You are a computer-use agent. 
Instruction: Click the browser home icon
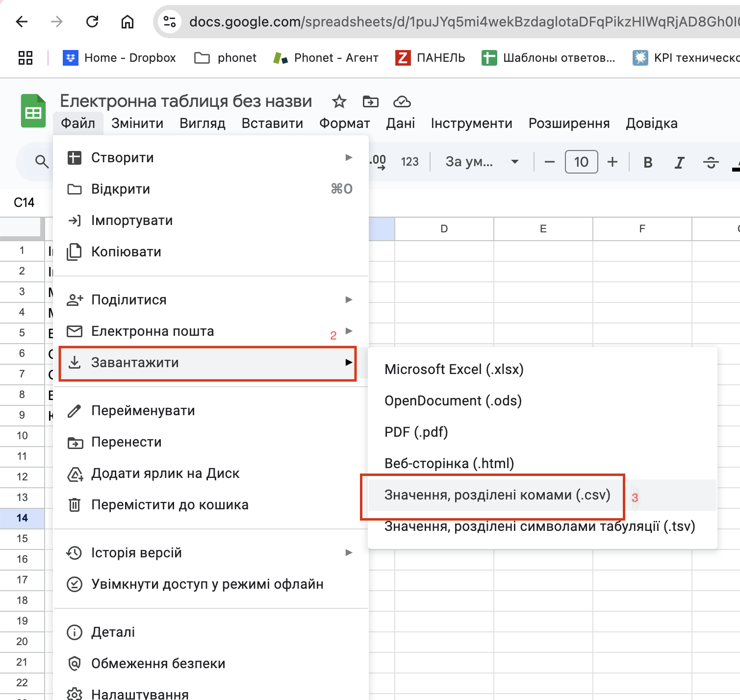(x=128, y=22)
